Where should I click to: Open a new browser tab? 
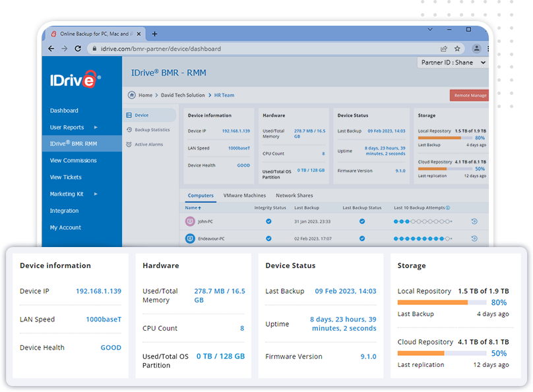154,34
